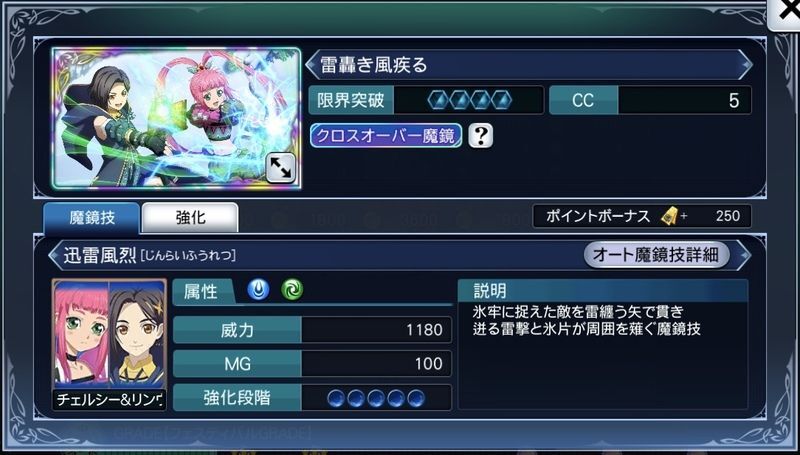
Task: Click the last 強化段階 blue orb
Action: pos(416,398)
